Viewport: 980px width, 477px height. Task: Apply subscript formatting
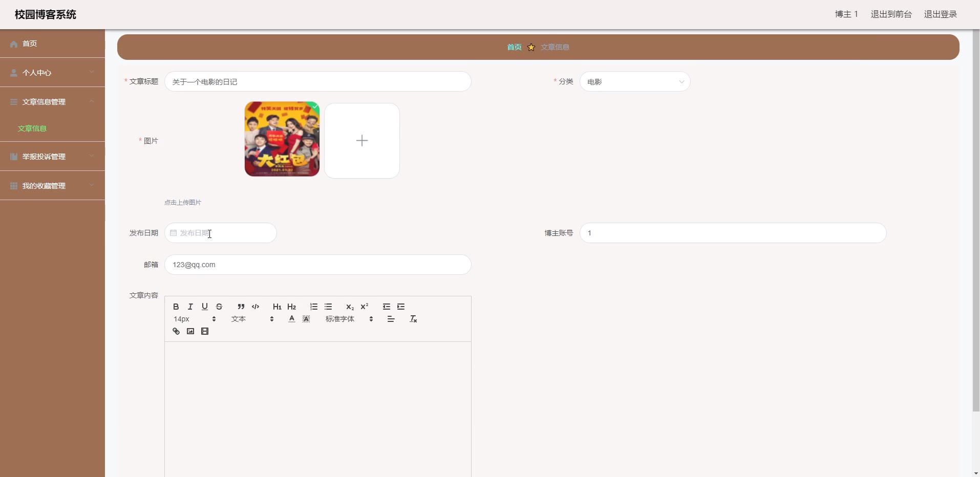click(350, 307)
